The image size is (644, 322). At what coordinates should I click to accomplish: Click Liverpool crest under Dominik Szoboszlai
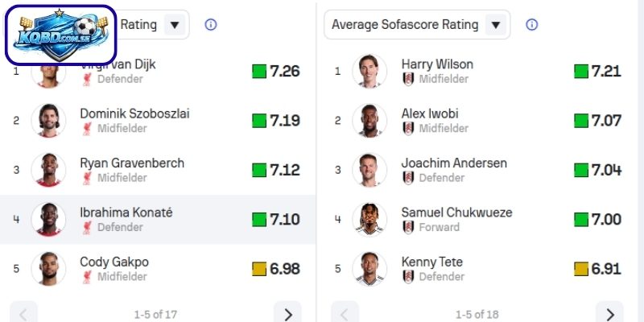tap(87, 129)
